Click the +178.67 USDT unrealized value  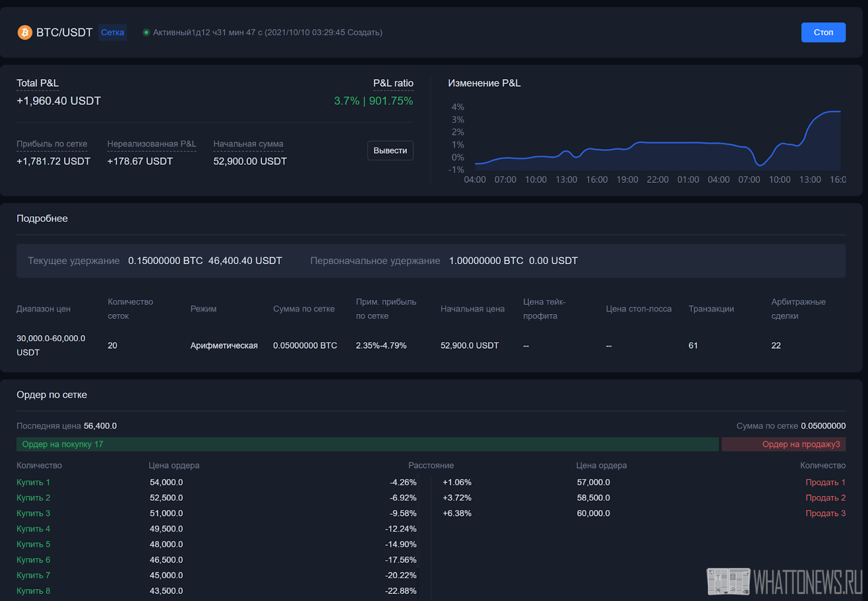pos(140,161)
